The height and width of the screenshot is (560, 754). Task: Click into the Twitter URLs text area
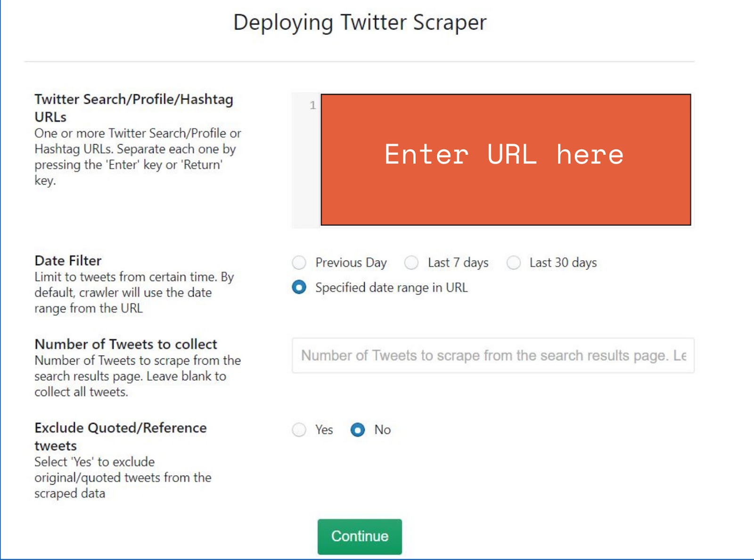[506, 160]
